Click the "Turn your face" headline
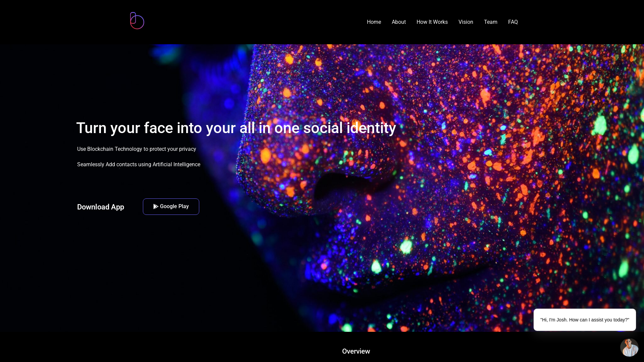The width and height of the screenshot is (644, 362). (236, 128)
